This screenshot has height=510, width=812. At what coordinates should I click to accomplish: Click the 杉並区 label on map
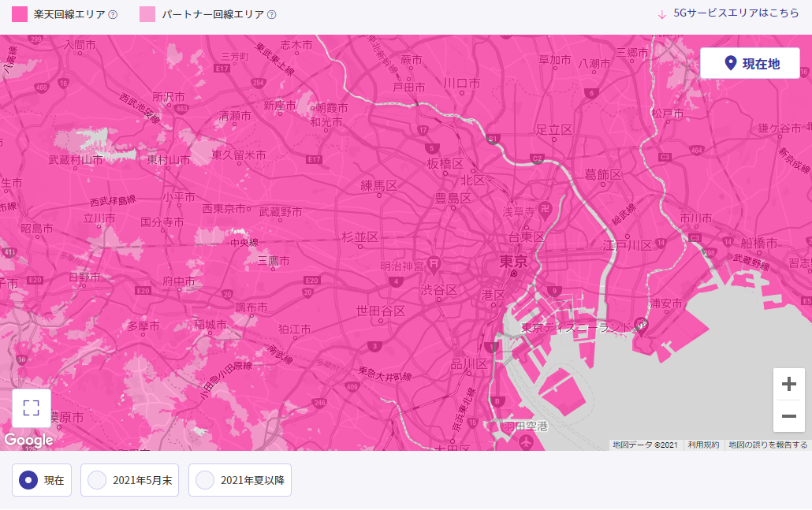coord(360,237)
